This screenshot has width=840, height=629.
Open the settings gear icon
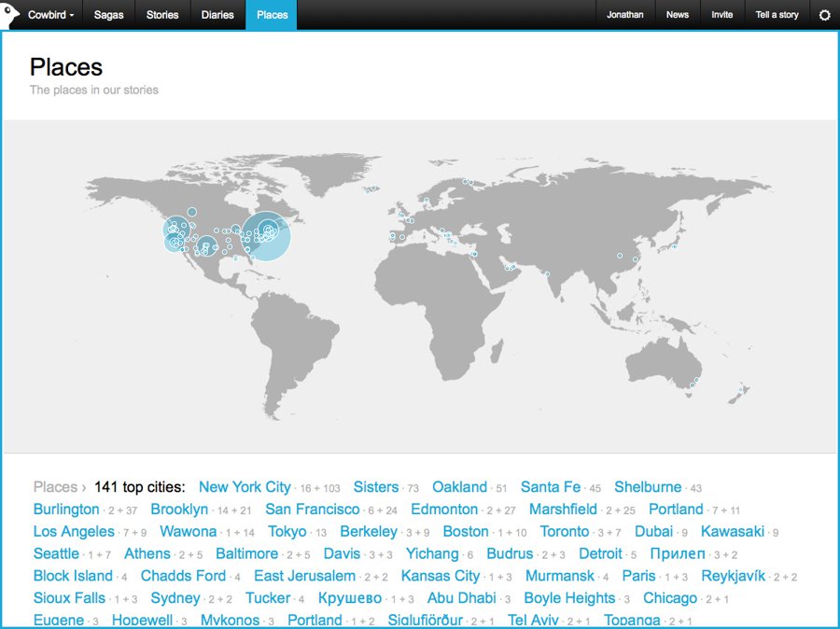(824, 15)
